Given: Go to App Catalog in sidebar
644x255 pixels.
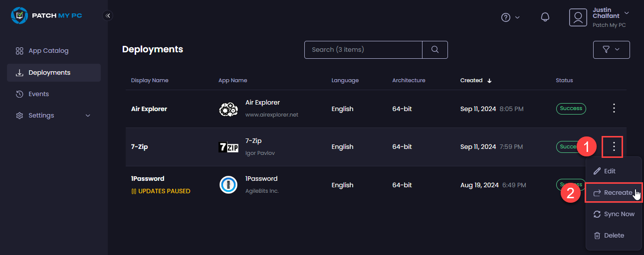Looking at the screenshot, I should click(x=48, y=51).
